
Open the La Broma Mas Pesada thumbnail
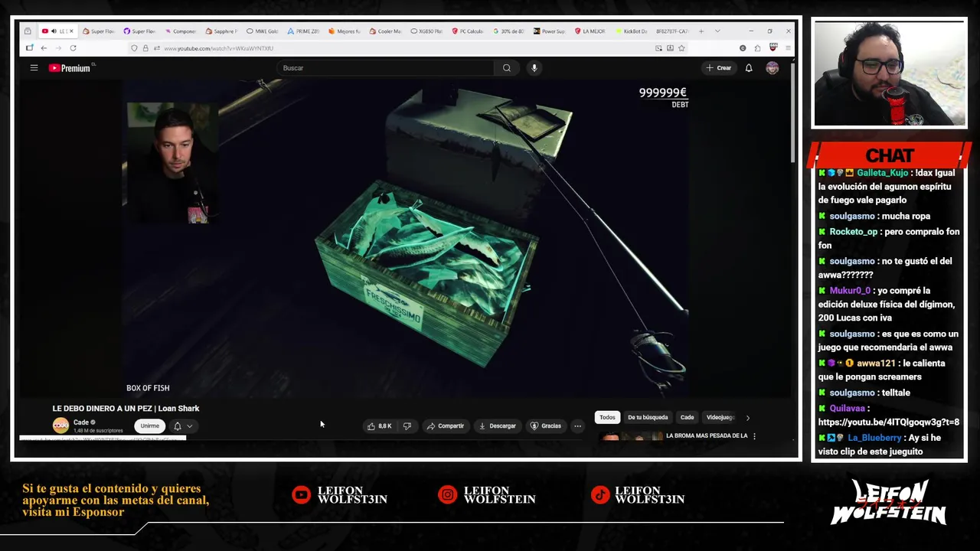[631, 437]
